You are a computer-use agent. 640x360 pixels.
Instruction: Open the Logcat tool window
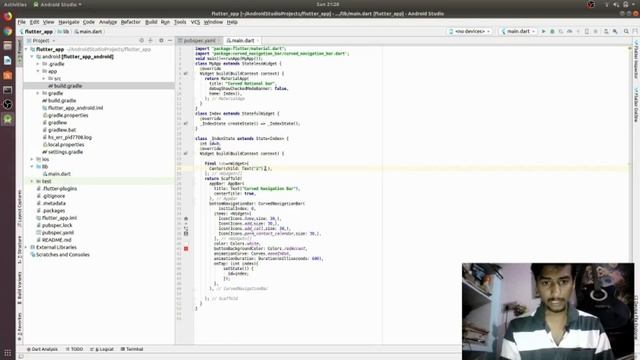point(102,349)
